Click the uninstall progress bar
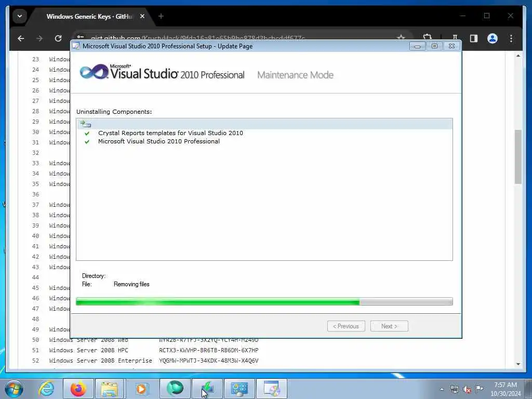532x399 pixels. click(x=264, y=301)
